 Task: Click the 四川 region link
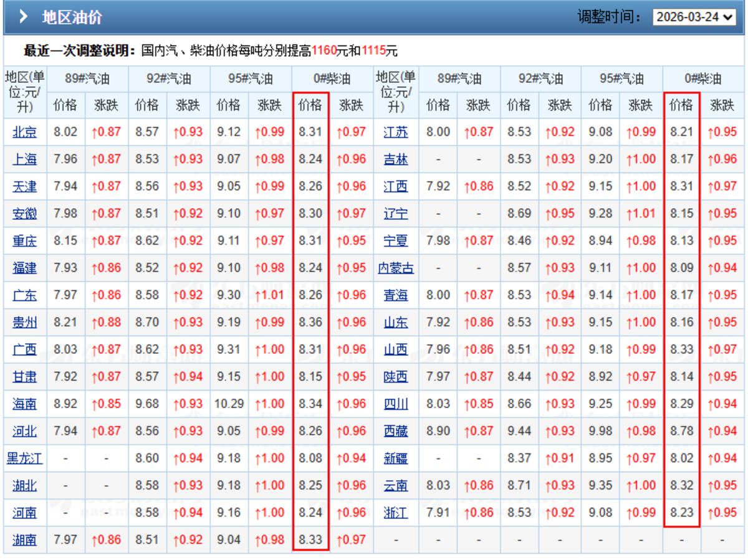396,404
